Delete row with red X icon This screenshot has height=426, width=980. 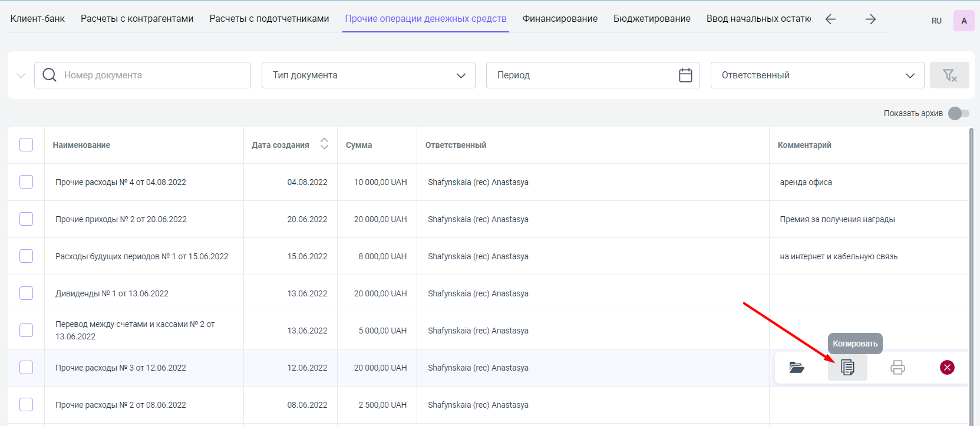(x=947, y=368)
